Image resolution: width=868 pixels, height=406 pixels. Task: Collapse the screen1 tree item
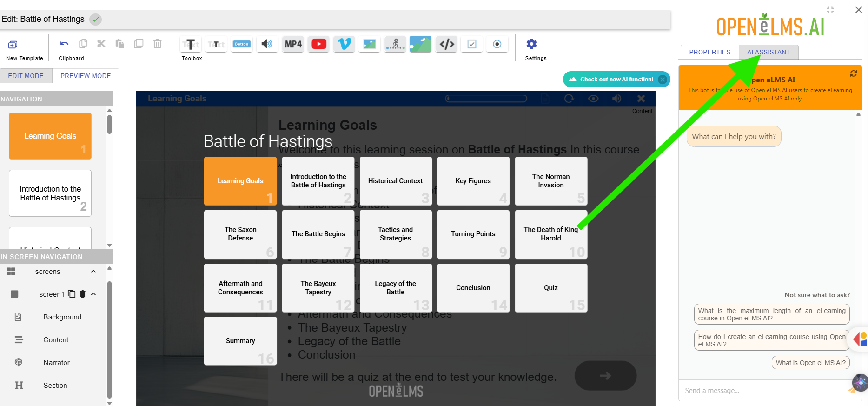[x=93, y=294]
